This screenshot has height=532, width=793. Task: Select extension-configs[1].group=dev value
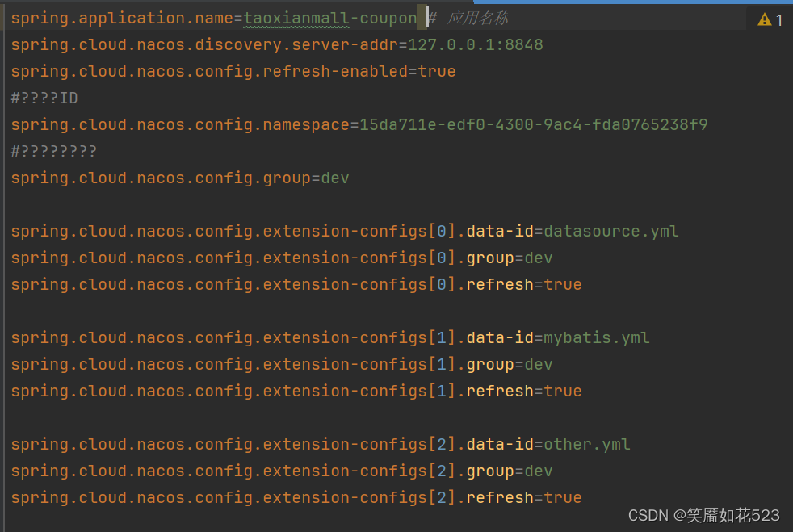click(539, 364)
